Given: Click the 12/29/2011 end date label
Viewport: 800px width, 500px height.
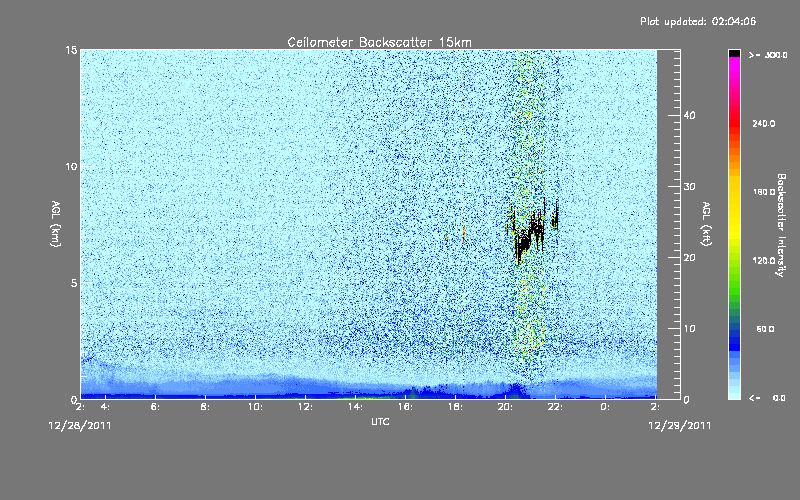Looking at the screenshot, I should pos(680,426).
